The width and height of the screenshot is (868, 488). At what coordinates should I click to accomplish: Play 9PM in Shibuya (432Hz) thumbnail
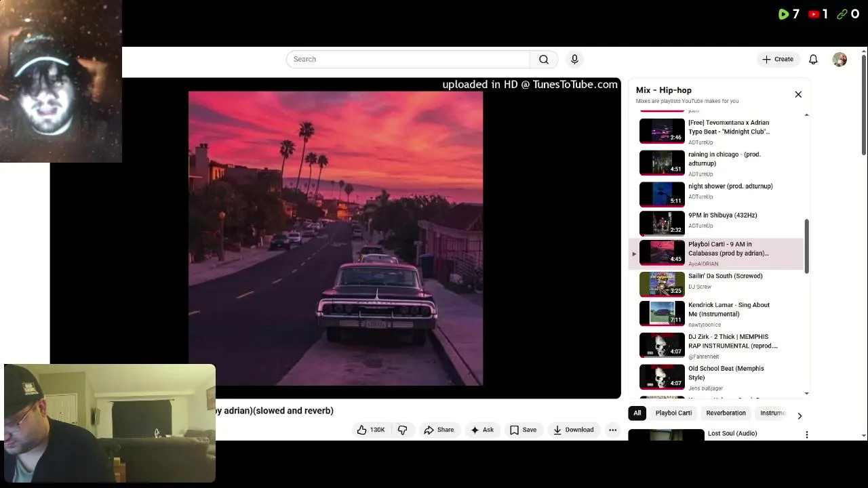[x=662, y=223]
